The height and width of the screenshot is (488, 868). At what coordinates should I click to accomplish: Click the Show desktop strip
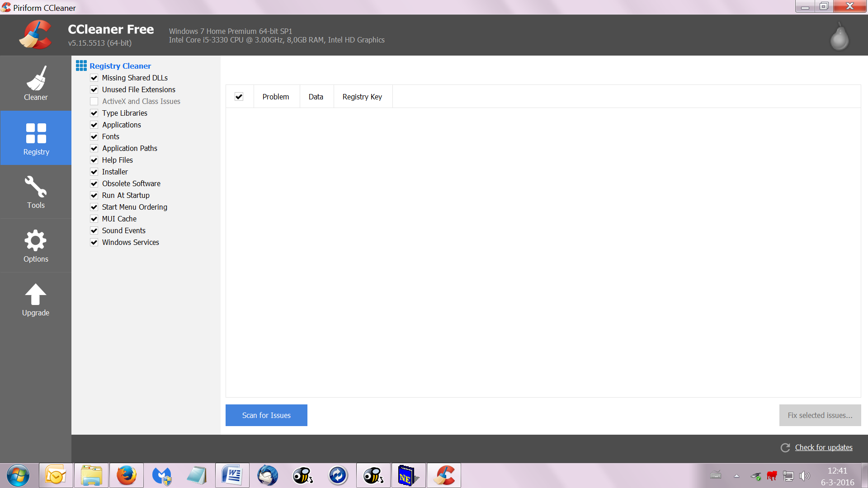tap(864, 475)
